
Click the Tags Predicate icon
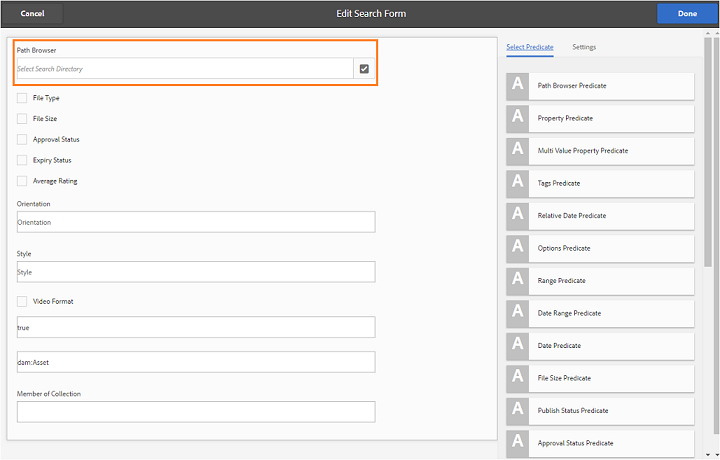(x=518, y=183)
